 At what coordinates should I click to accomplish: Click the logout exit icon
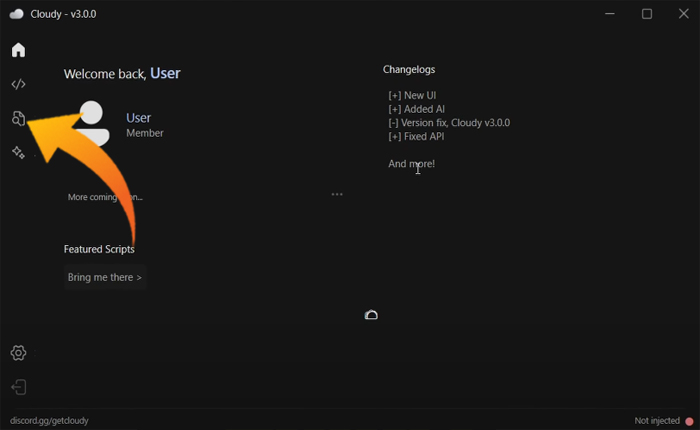(18, 387)
